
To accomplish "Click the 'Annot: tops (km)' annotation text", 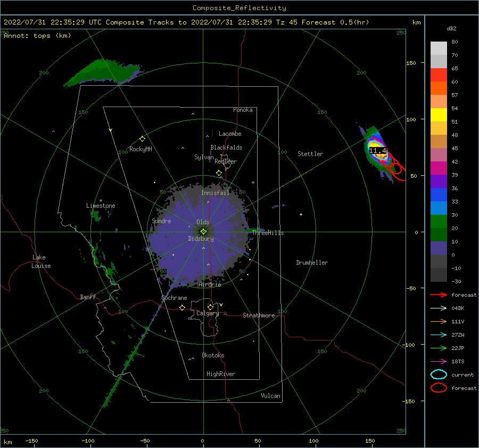I will (x=37, y=36).
